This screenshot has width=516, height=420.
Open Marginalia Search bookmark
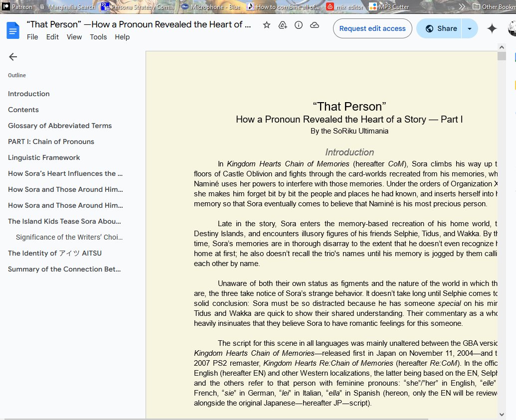(67, 6)
